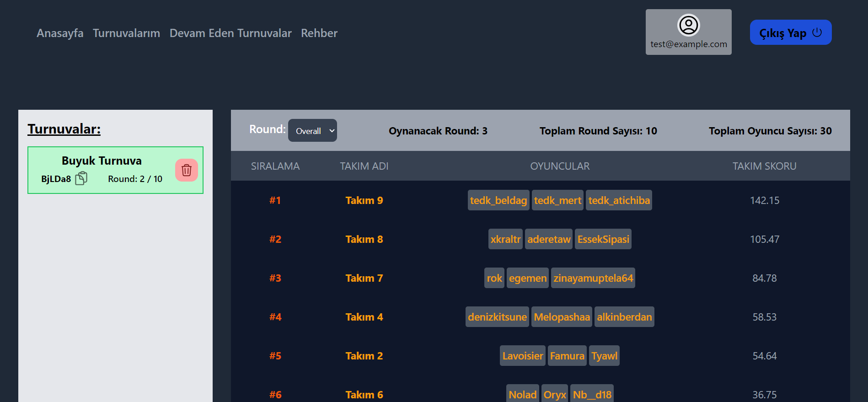Screen dimensions: 868x402
Task: Click player tag Oryx
Action: point(555,394)
